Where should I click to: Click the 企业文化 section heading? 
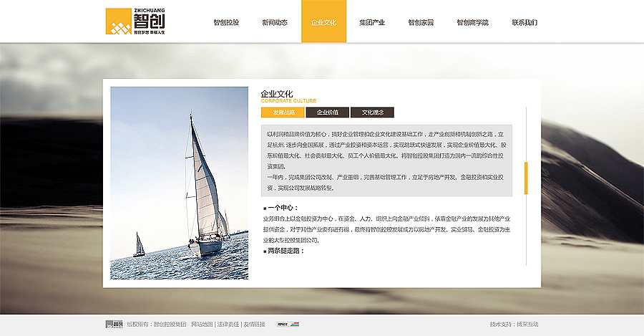tap(277, 94)
